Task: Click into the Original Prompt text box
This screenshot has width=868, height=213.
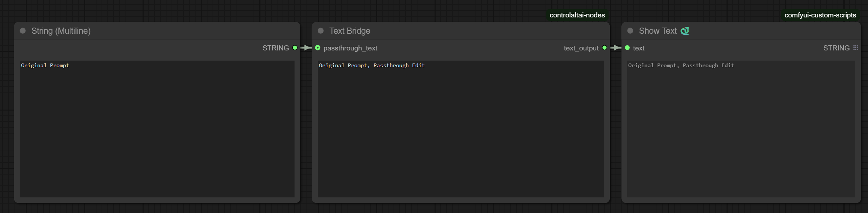Action: point(157,129)
